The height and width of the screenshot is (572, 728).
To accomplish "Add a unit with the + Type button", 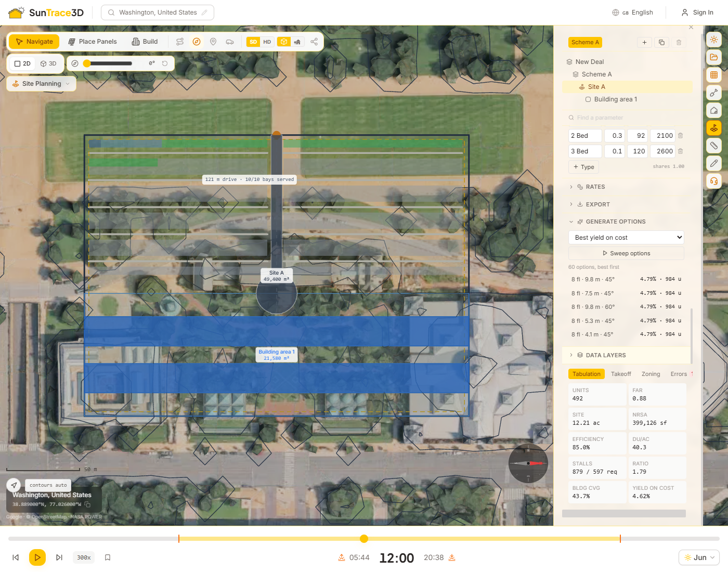I will [x=583, y=167].
